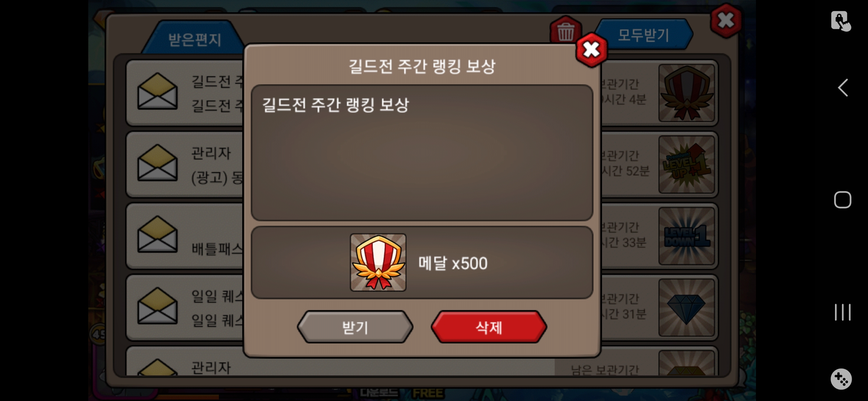Select the Level Up +1 reward thumbnail
The image size is (868, 401).
click(x=687, y=164)
